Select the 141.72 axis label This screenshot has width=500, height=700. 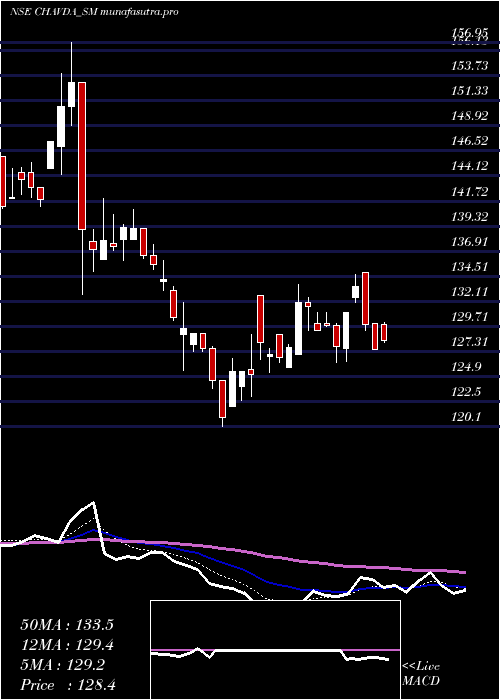coord(470,192)
